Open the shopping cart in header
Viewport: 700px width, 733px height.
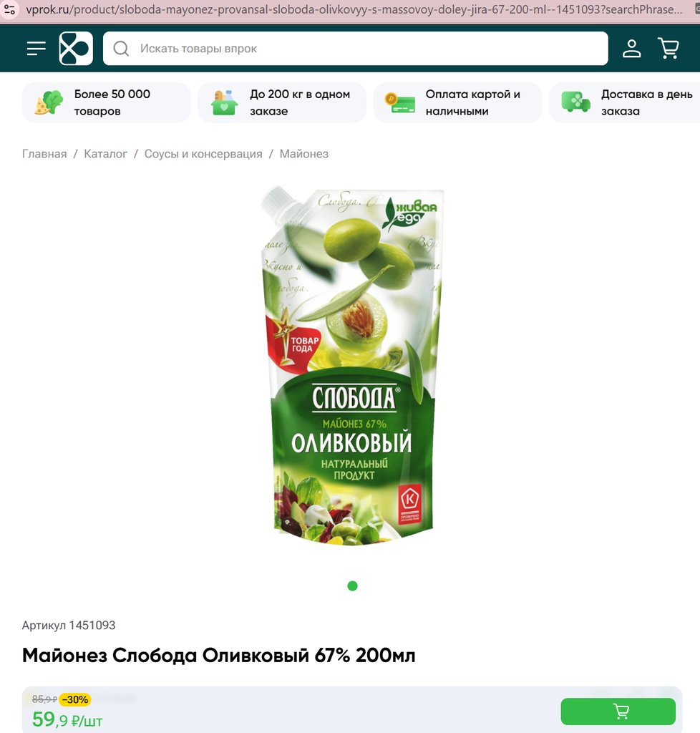(x=669, y=48)
